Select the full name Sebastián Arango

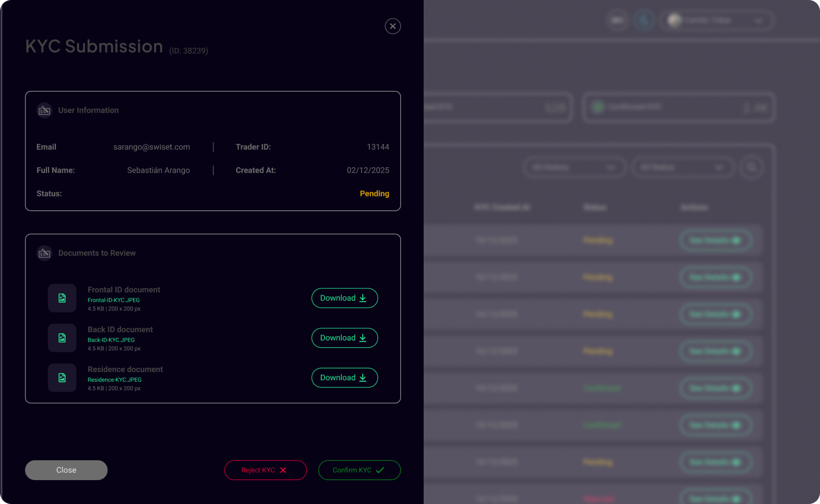click(158, 170)
